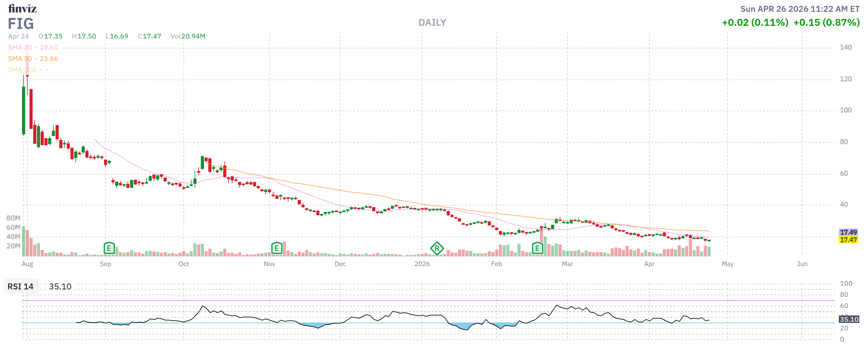Viewport: 868px width, 349px height.
Task: Toggle the SMA 20 overlay visibility
Action: point(20,48)
